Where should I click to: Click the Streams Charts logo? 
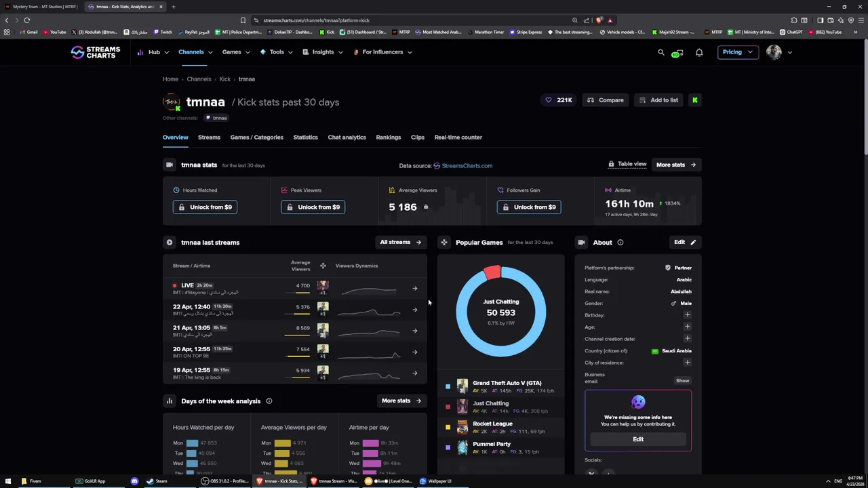coord(96,52)
